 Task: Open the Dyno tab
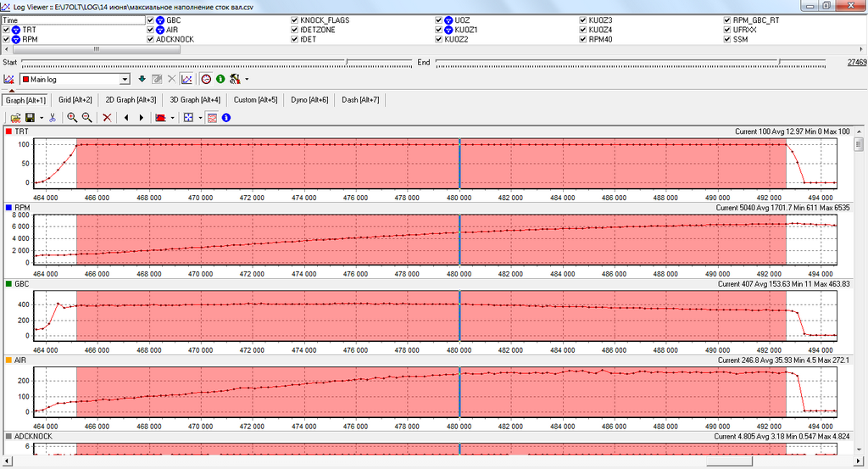[309, 100]
